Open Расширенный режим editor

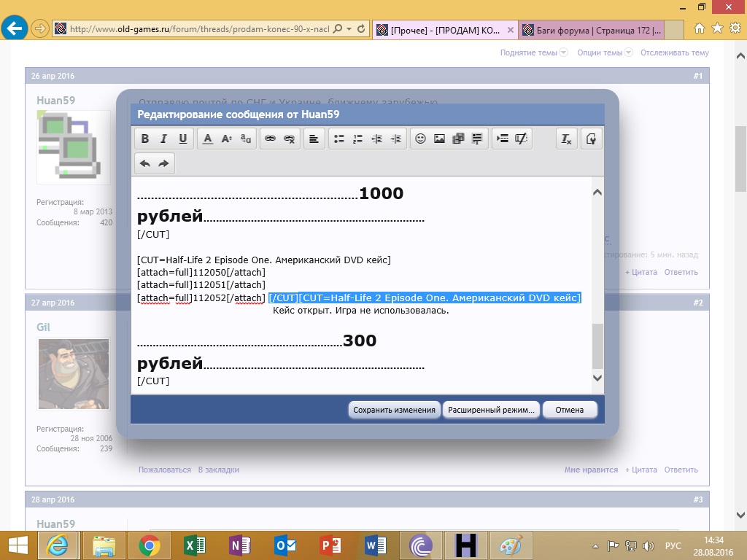pyautogui.click(x=491, y=410)
